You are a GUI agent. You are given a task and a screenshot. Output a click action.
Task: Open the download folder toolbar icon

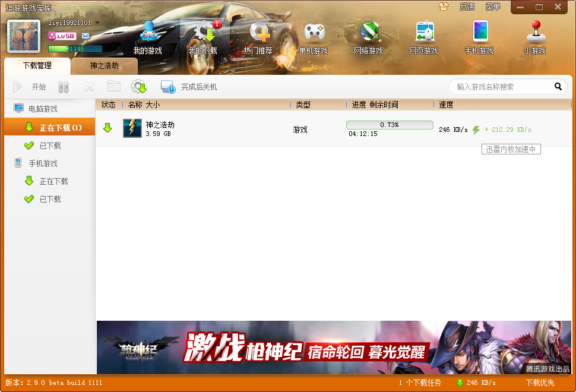click(x=114, y=87)
